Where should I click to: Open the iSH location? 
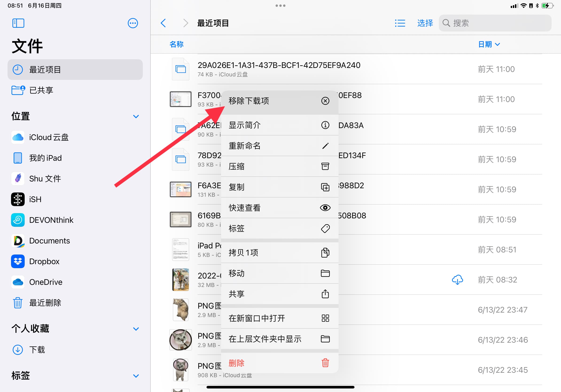(x=75, y=199)
